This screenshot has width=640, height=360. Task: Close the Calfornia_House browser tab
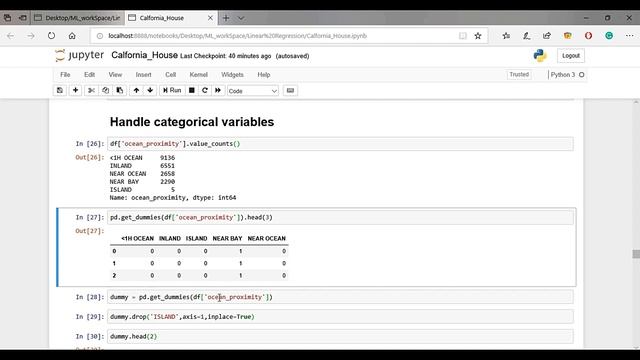coord(210,18)
